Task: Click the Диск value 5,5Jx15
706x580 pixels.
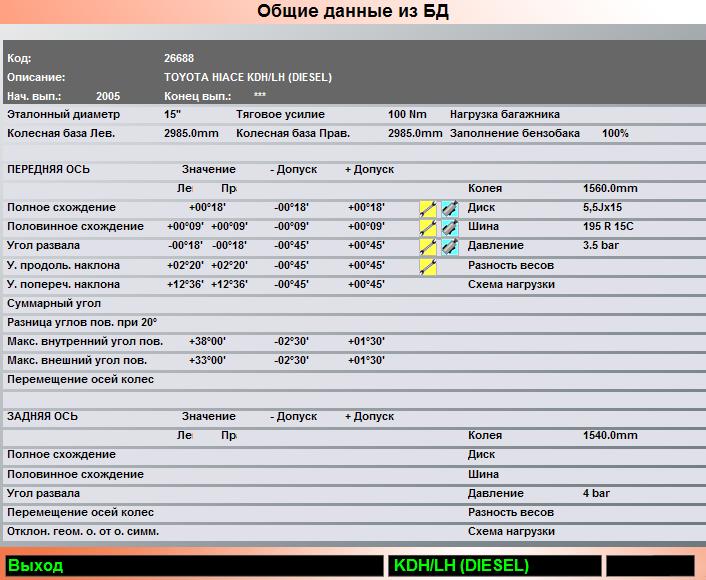Action: pos(602,207)
